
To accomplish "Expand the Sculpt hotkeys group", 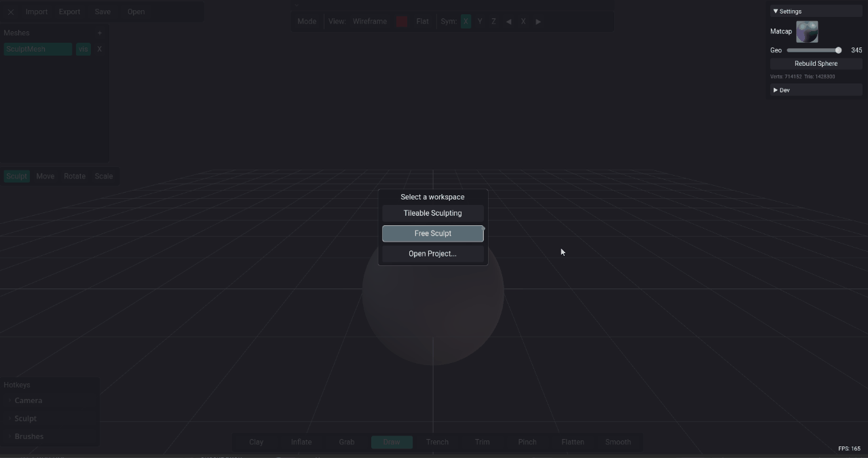I will pyautogui.click(x=50, y=419).
